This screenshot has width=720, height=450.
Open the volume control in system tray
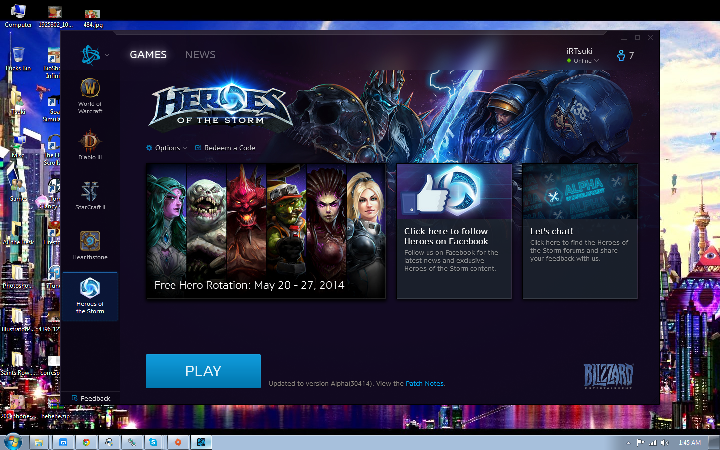(x=664, y=443)
